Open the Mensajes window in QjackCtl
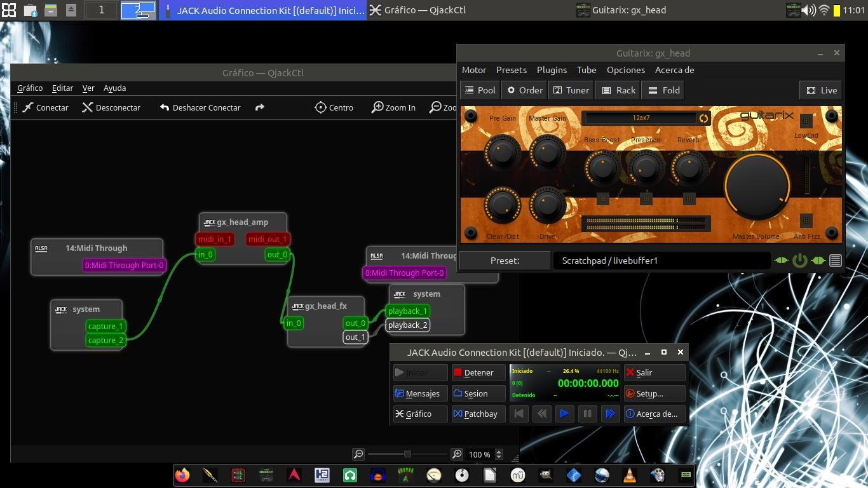 click(420, 393)
